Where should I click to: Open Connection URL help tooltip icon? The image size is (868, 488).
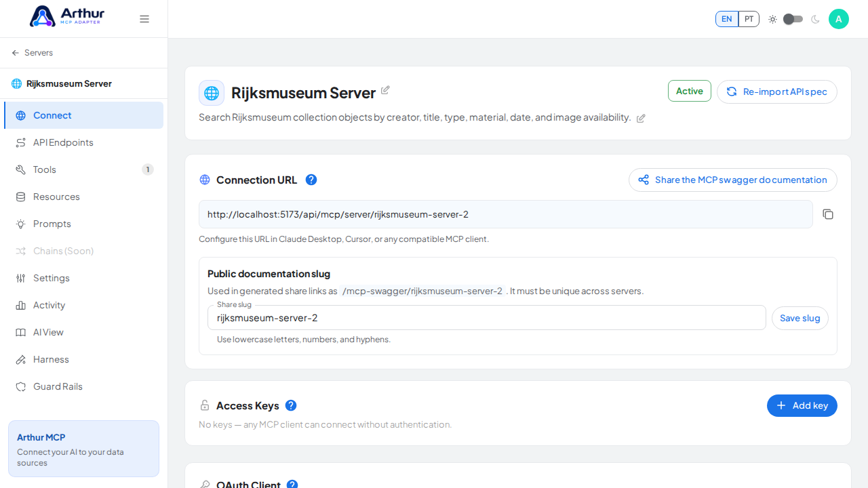[x=311, y=180]
